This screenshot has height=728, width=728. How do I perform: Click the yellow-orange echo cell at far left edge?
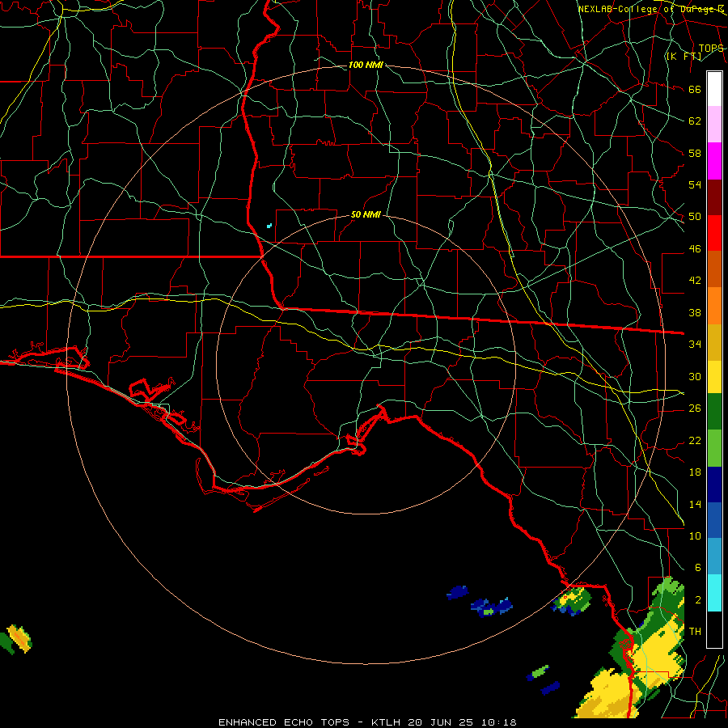[19, 638]
